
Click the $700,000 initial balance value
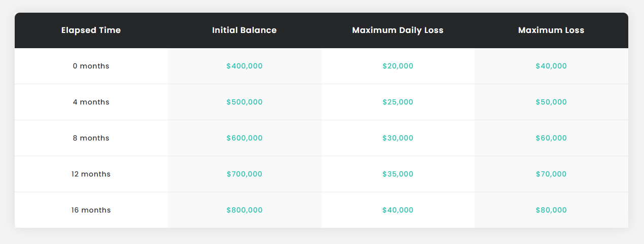click(x=244, y=174)
